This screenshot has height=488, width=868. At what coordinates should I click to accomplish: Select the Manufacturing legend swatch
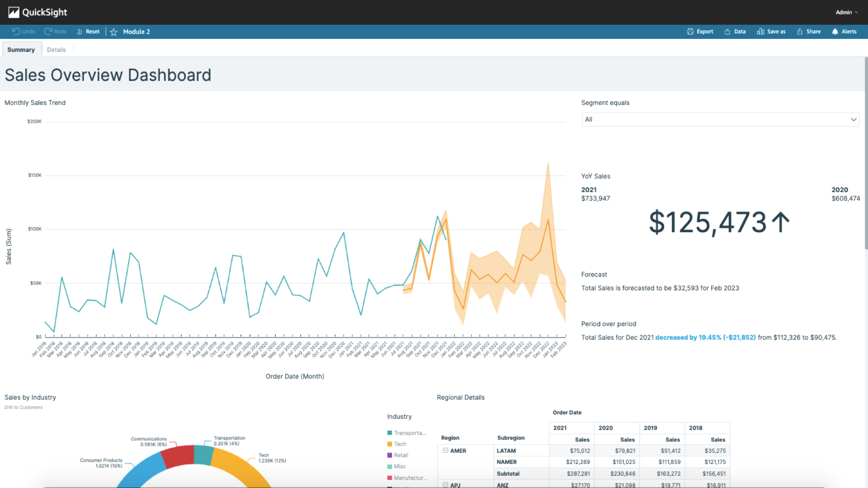(x=390, y=478)
